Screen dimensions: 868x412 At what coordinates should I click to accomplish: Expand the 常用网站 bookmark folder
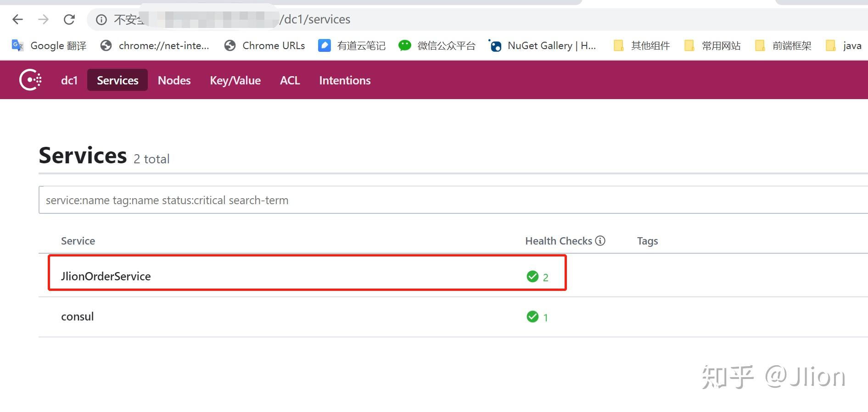pos(712,45)
